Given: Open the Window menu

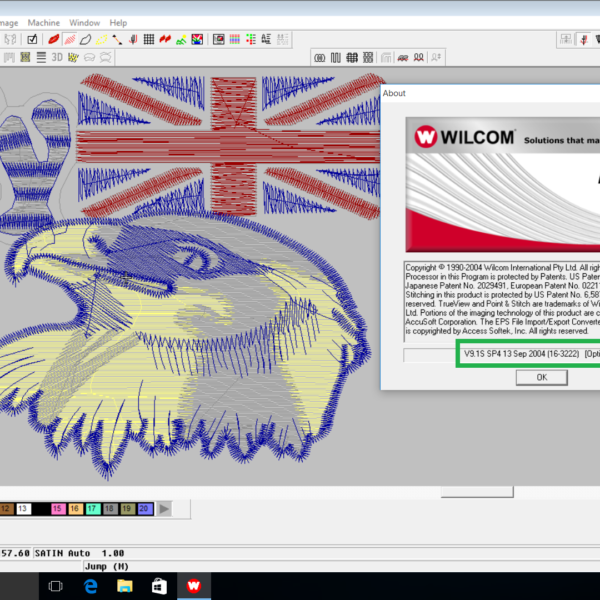Looking at the screenshot, I should pyautogui.click(x=85, y=22).
